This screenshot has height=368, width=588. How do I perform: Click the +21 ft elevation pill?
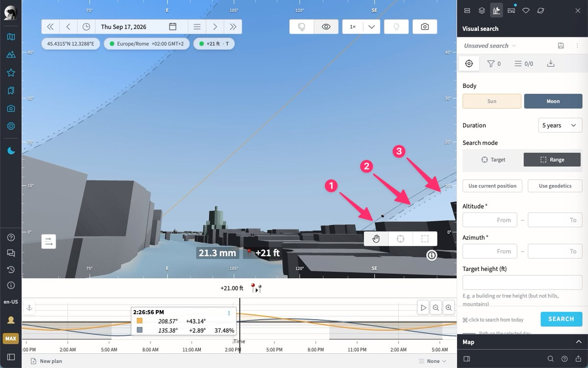click(214, 44)
